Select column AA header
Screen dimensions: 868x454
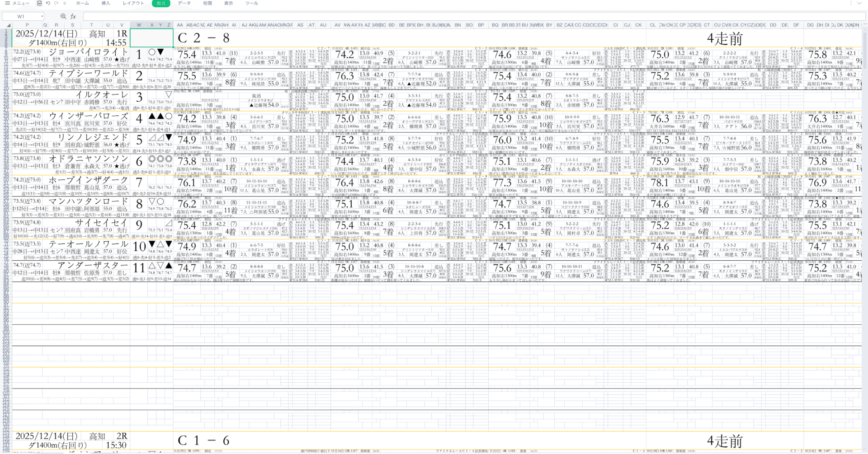point(180,25)
